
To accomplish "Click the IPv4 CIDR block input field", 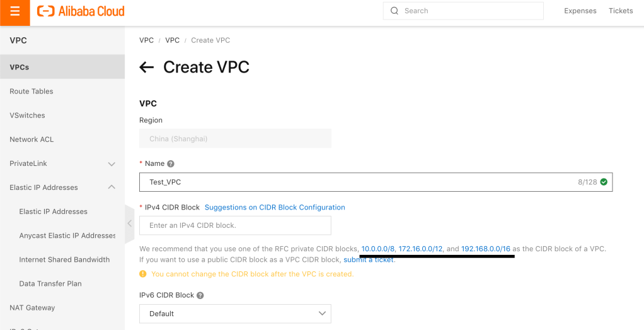I will click(x=235, y=225).
